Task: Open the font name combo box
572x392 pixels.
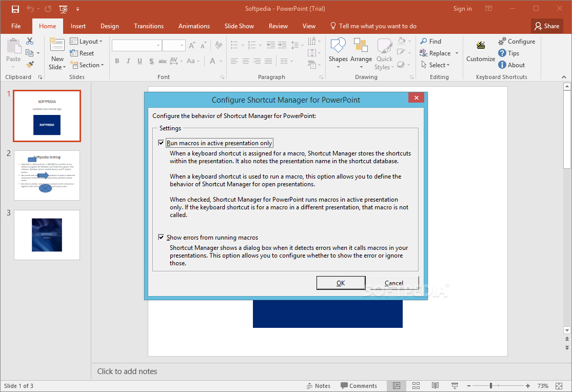Action: pyautogui.click(x=136, y=45)
